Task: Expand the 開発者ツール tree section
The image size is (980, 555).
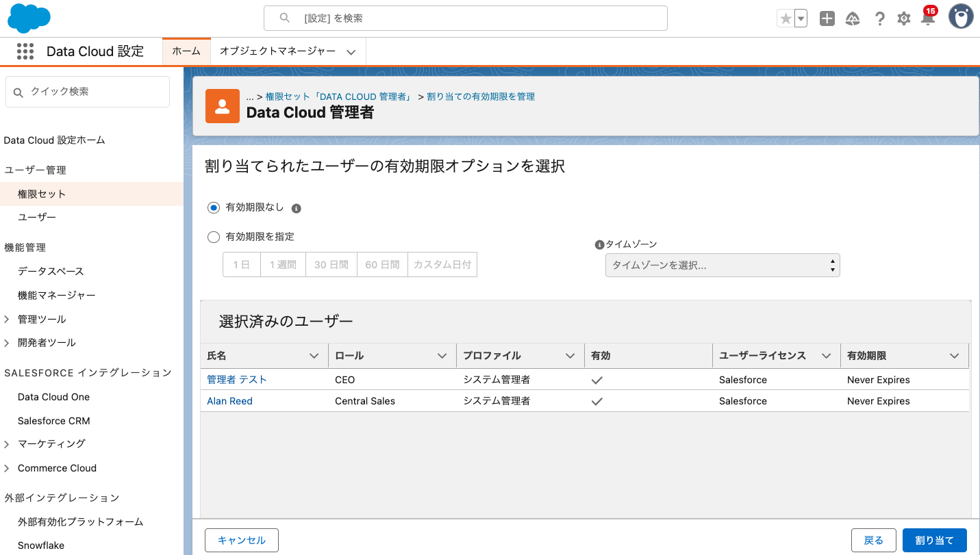Action: pos(7,343)
